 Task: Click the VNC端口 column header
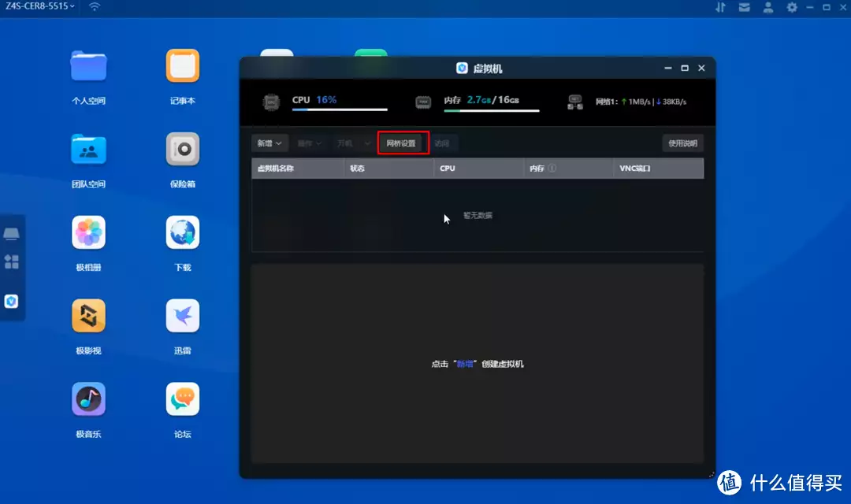(659, 169)
